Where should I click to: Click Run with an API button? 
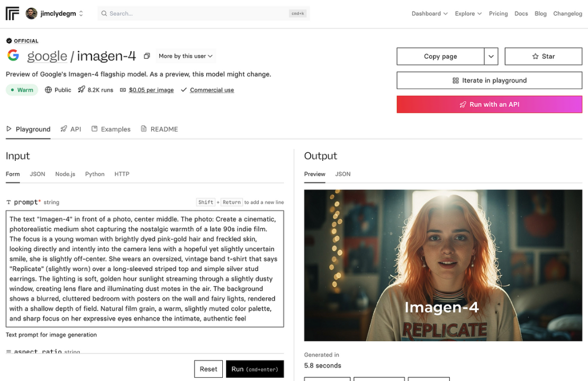(x=490, y=104)
